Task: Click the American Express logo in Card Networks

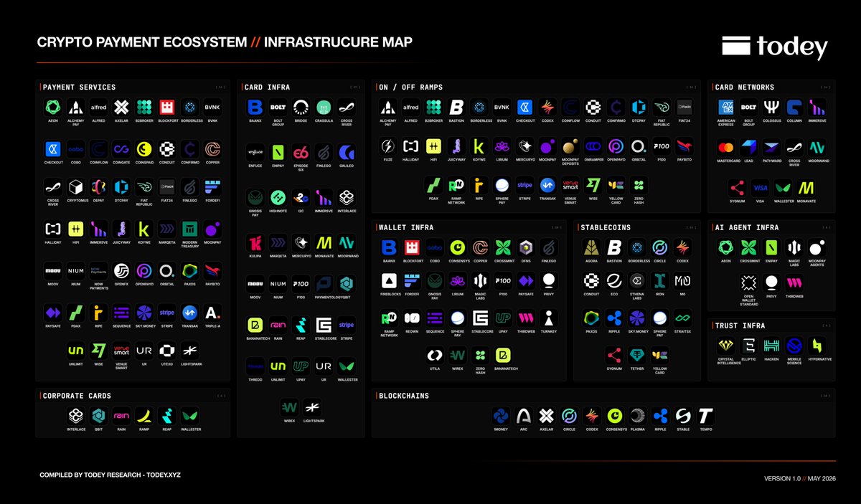Action: 726,108
